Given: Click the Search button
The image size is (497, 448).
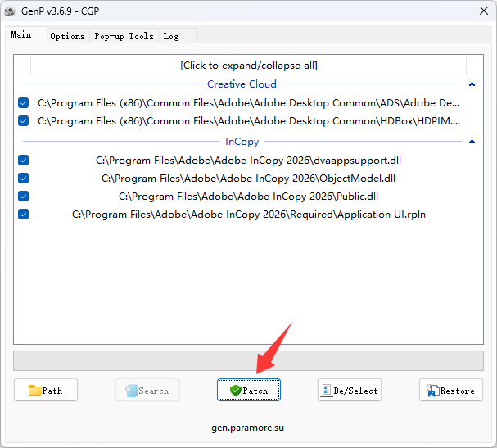Looking at the screenshot, I should point(147,391).
